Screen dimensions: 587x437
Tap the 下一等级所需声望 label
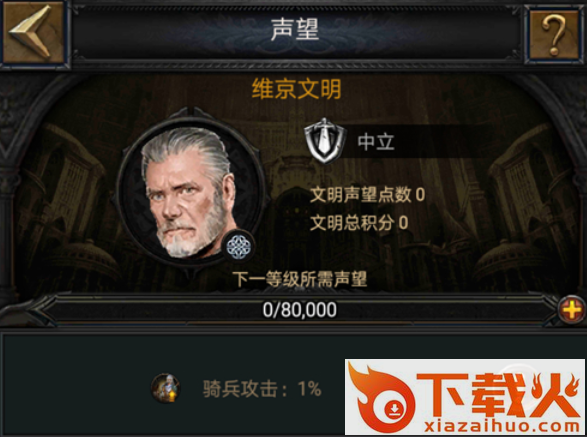click(x=299, y=279)
